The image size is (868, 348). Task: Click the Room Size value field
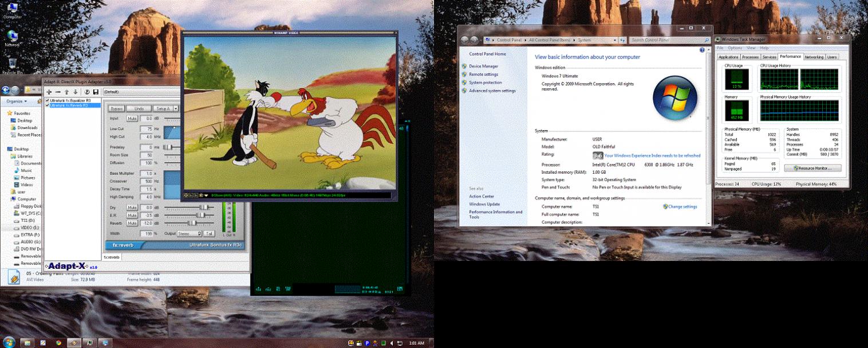pyautogui.click(x=147, y=155)
